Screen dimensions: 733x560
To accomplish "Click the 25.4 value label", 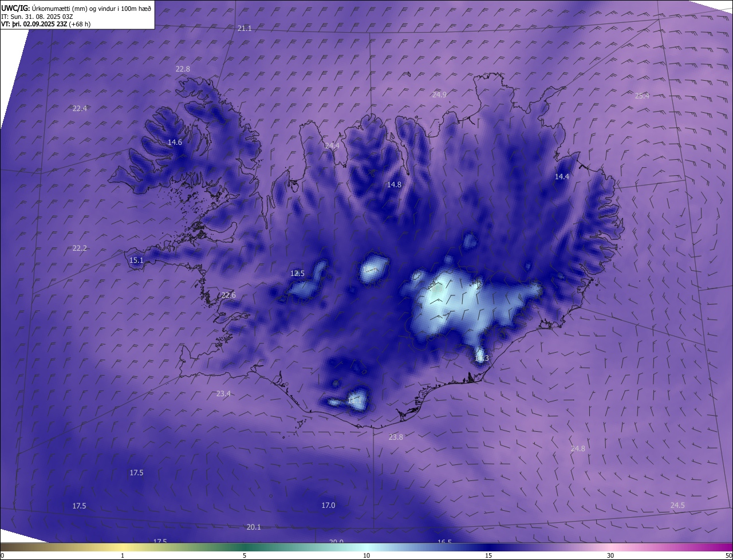I will (642, 96).
